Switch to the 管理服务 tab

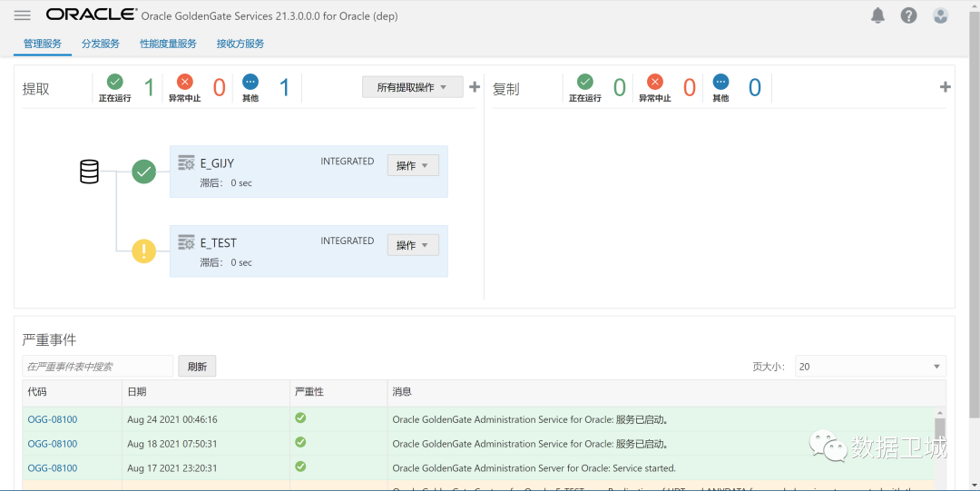[43, 44]
